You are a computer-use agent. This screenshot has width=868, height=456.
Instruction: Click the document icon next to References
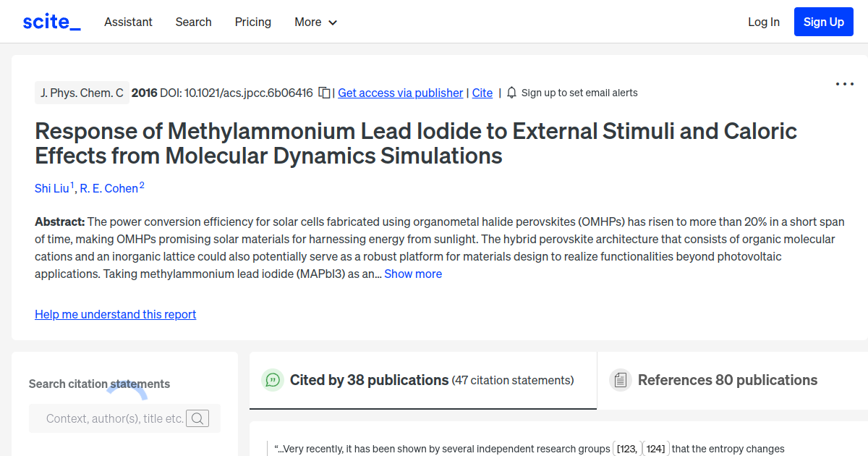pos(621,379)
